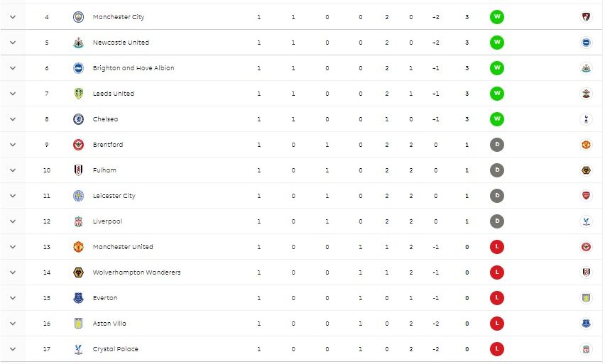
Task: Open the Fulham team link
Action: coord(104,170)
